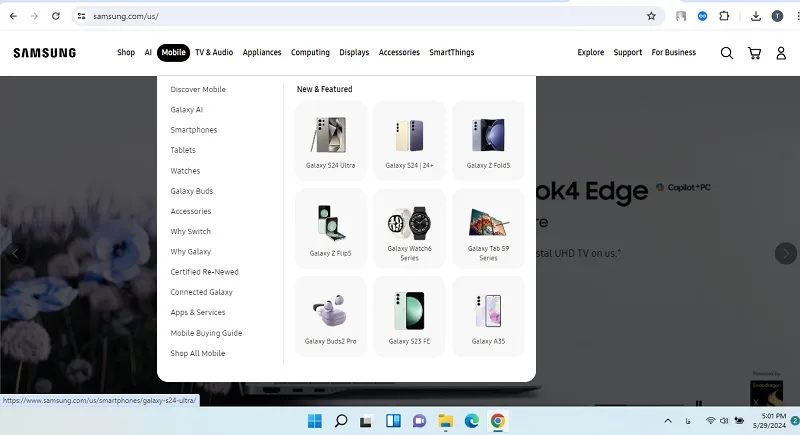Go to next carousel slide arrow
Viewport: 800px width, 435px height.
[x=785, y=253]
